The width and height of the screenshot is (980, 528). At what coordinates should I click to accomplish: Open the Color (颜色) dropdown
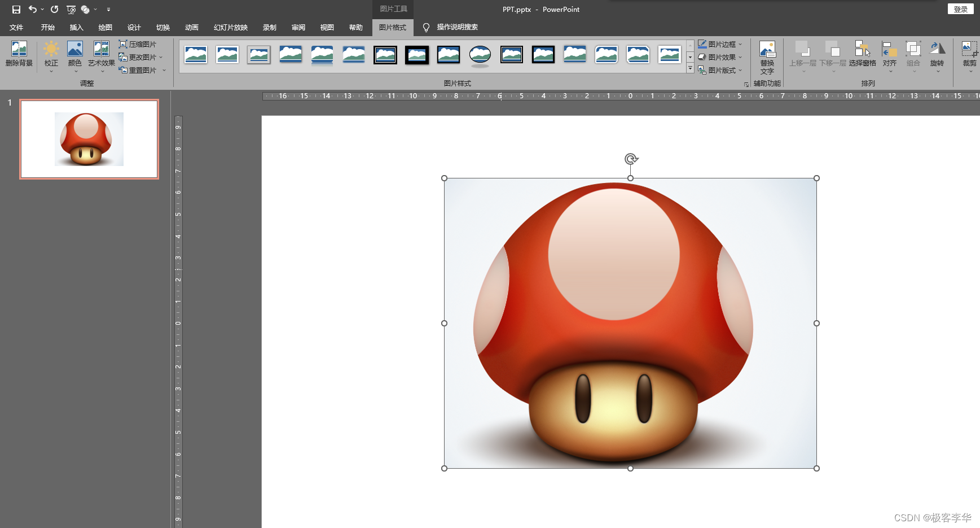(75, 54)
